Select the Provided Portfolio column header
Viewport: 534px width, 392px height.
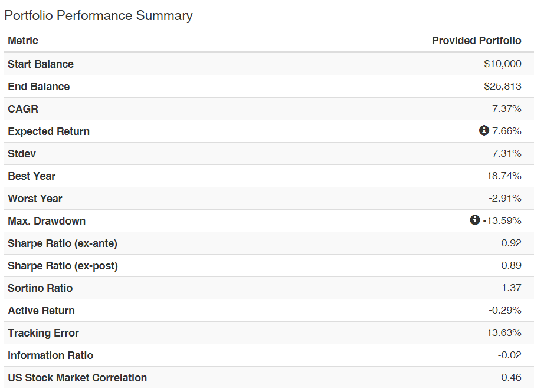pos(476,41)
